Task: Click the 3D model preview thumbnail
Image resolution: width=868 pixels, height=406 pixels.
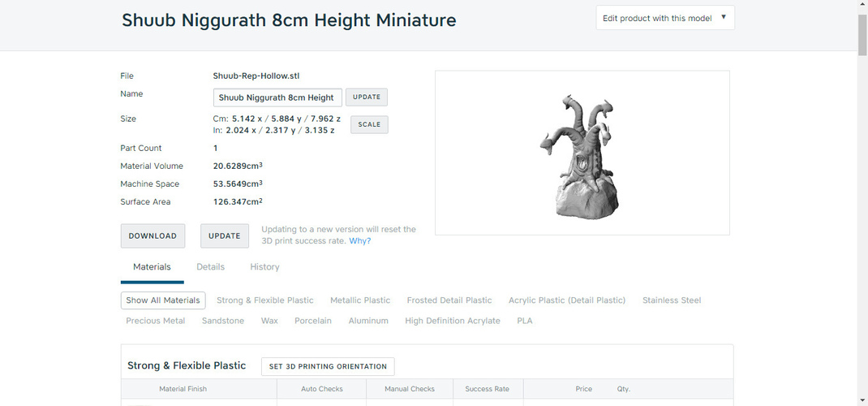Action: tap(582, 153)
